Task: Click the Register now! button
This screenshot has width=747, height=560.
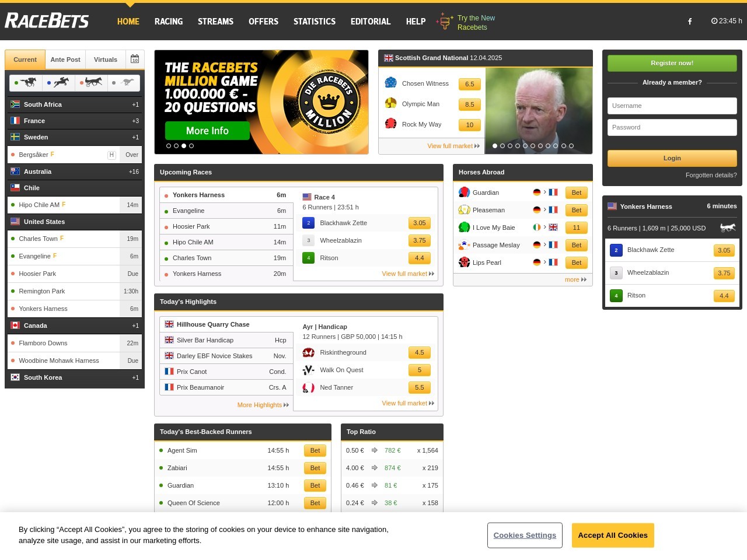Action: [x=672, y=63]
